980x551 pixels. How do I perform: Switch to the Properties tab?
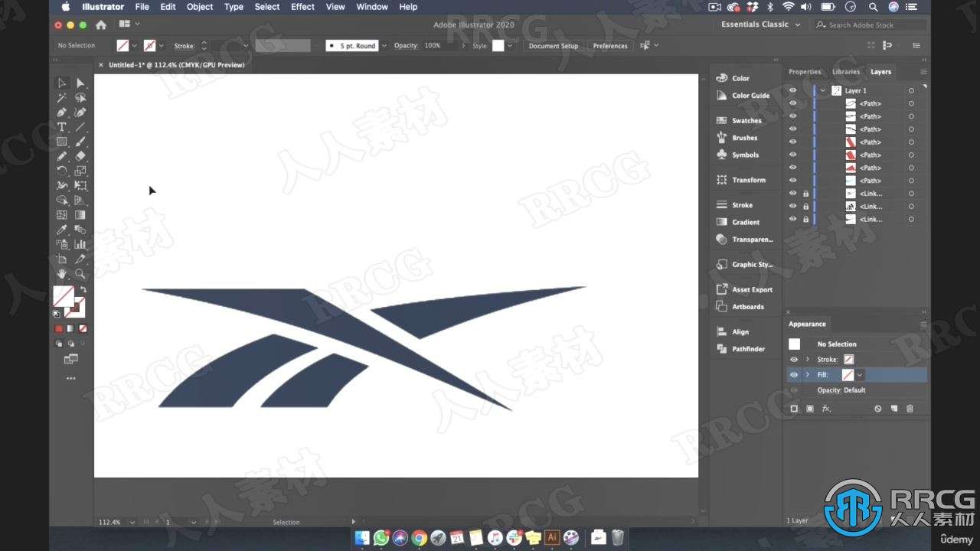click(805, 72)
